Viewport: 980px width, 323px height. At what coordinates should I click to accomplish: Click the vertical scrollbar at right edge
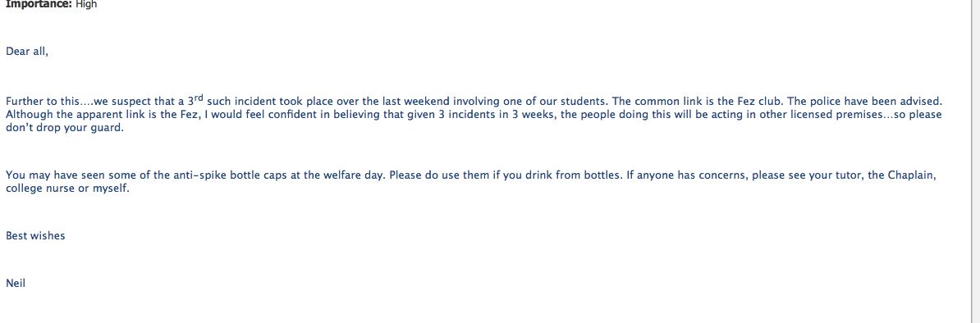pyautogui.click(x=975, y=161)
